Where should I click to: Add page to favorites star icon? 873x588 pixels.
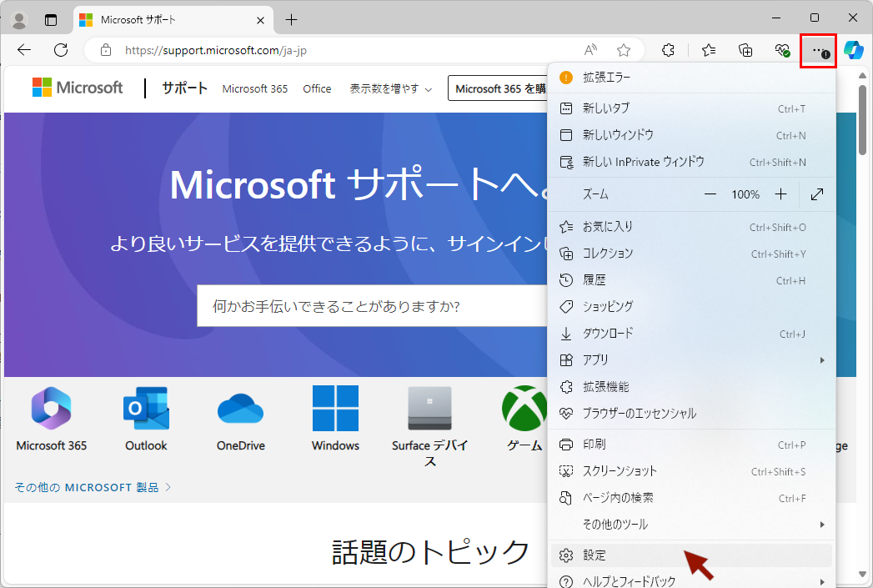(x=624, y=50)
